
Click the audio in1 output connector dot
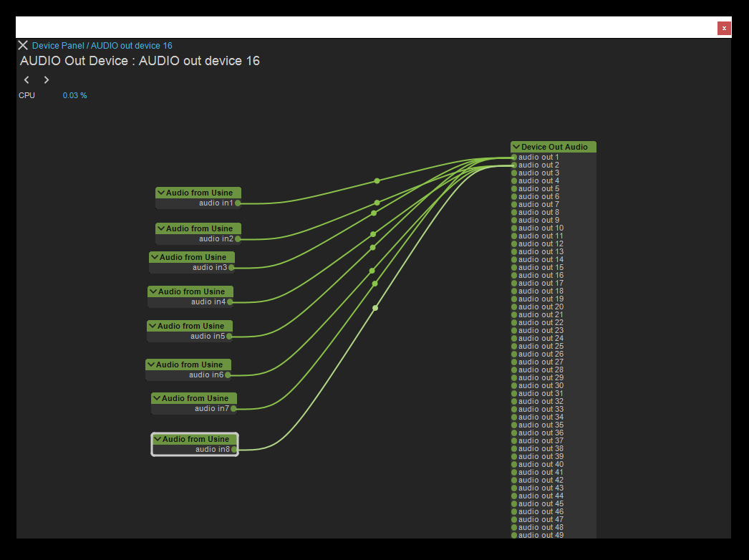click(238, 203)
